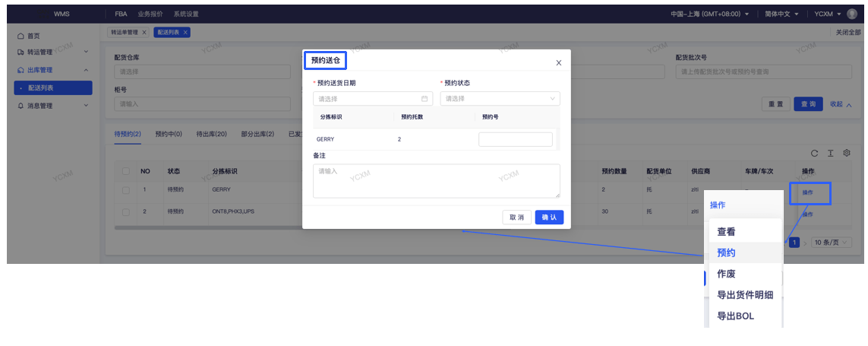Close the 转运单管理 tab with its X
The image size is (868, 346).
(144, 32)
